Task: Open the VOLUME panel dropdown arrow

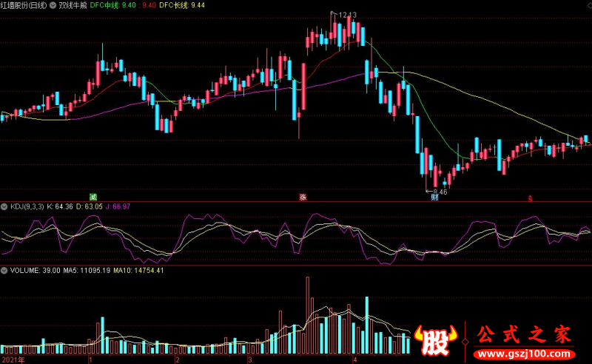Action: [x=4, y=270]
